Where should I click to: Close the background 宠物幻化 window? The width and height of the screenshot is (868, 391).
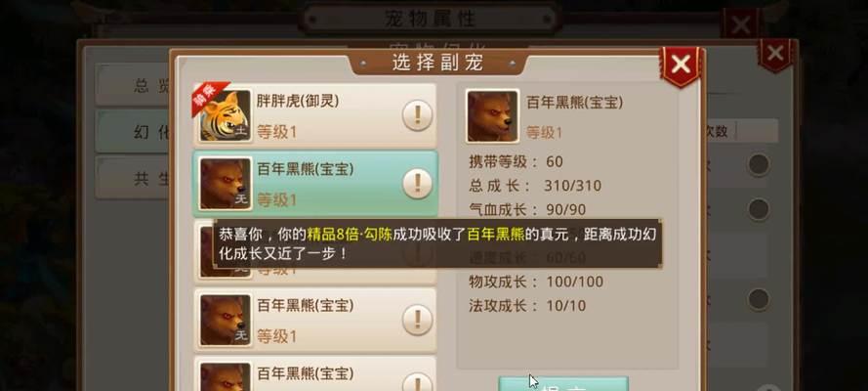[775, 55]
